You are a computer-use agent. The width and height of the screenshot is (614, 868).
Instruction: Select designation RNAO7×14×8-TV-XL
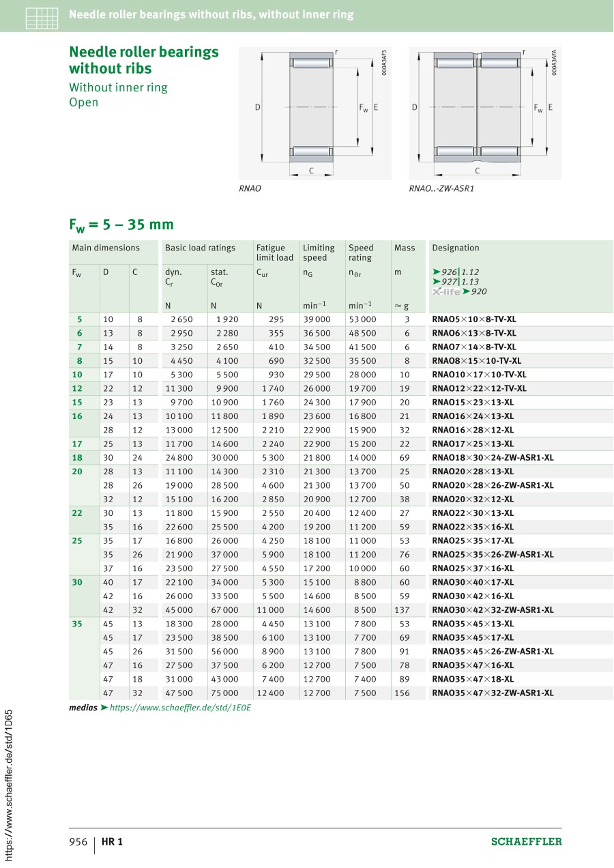[x=474, y=347]
